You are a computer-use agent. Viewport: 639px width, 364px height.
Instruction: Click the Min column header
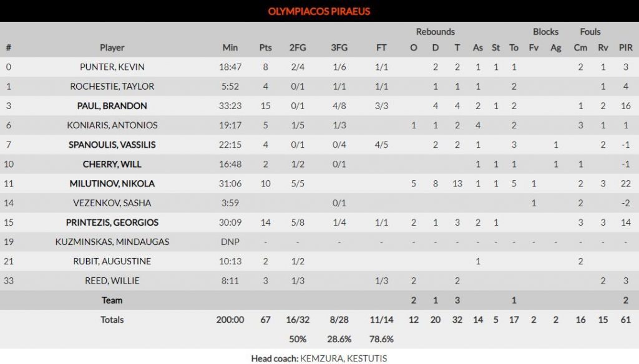(x=230, y=47)
